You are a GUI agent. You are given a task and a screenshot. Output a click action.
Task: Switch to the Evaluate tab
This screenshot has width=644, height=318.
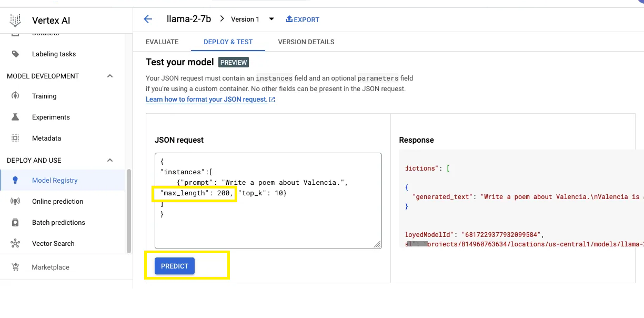162,42
